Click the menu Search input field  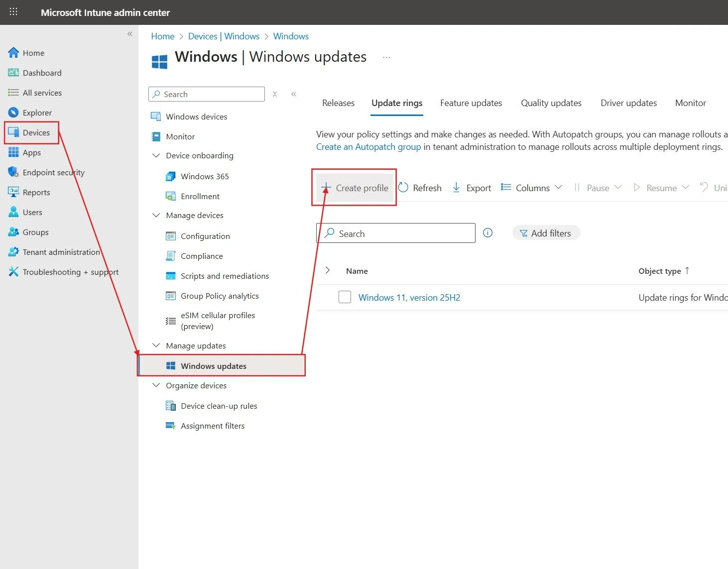click(x=207, y=94)
